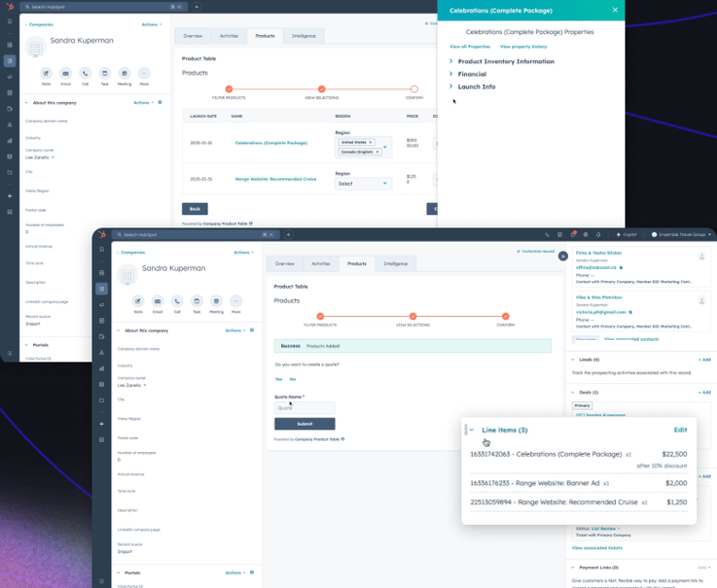The width and height of the screenshot is (717, 588).
Task: Click the plus button beside back window search
Action: coord(196,7)
